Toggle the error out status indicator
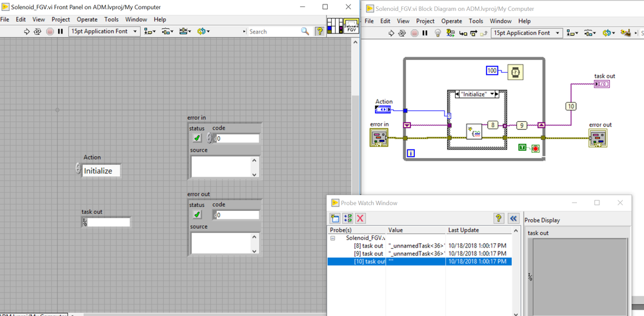 pyautogui.click(x=197, y=215)
